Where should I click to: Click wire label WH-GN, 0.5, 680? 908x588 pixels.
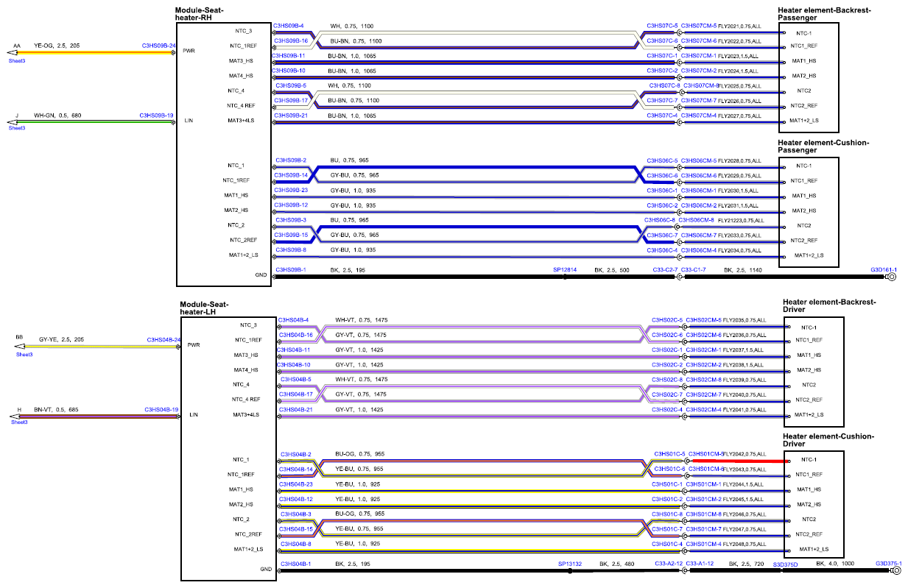point(57,116)
